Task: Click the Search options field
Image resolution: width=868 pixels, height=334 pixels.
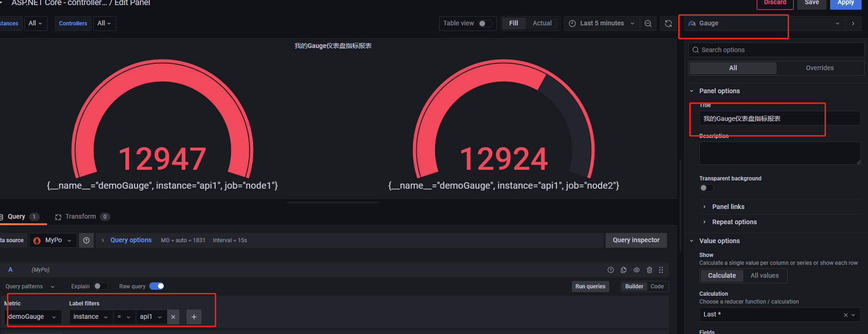Action: (x=776, y=50)
